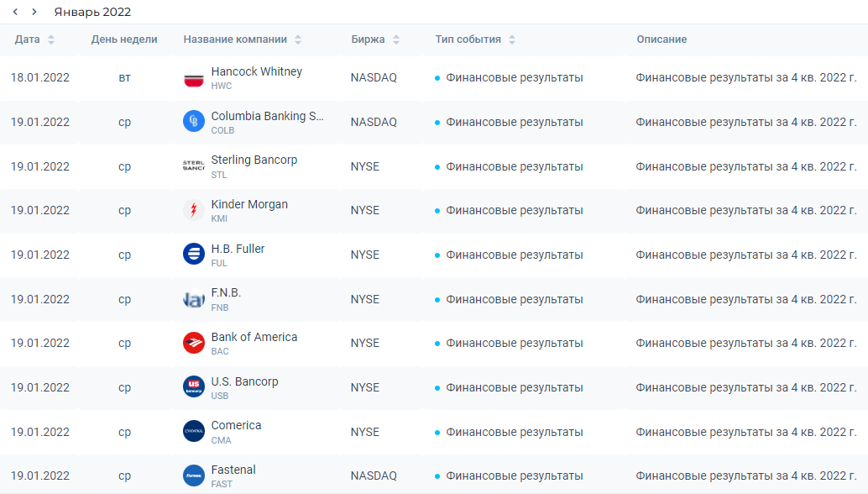Click Columbia Banking System logo icon

click(x=194, y=121)
